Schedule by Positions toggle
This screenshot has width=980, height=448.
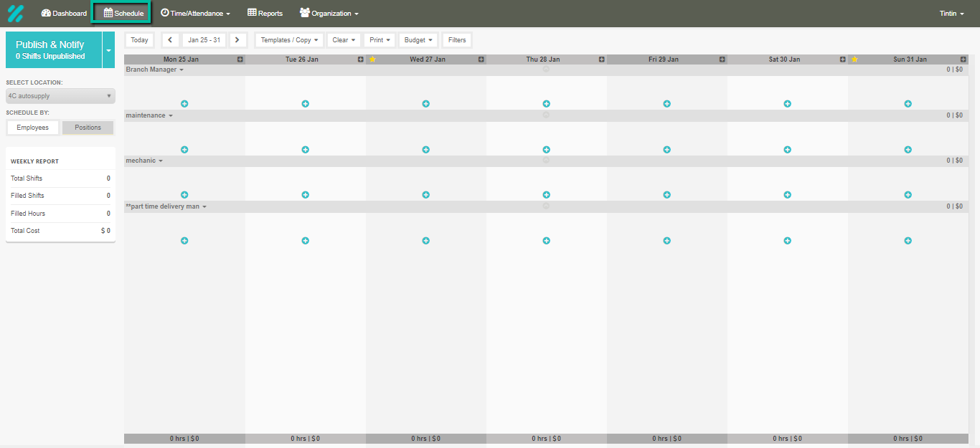[x=88, y=128]
